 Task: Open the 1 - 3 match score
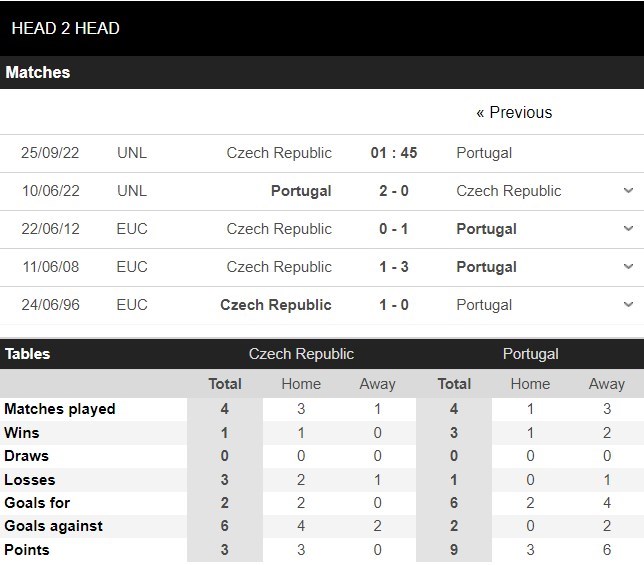(x=393, y=267)
